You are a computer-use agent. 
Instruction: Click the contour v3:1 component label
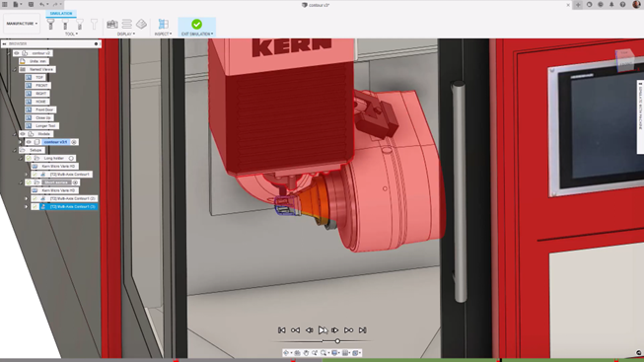pyautogui.click(x=56, y=142)
